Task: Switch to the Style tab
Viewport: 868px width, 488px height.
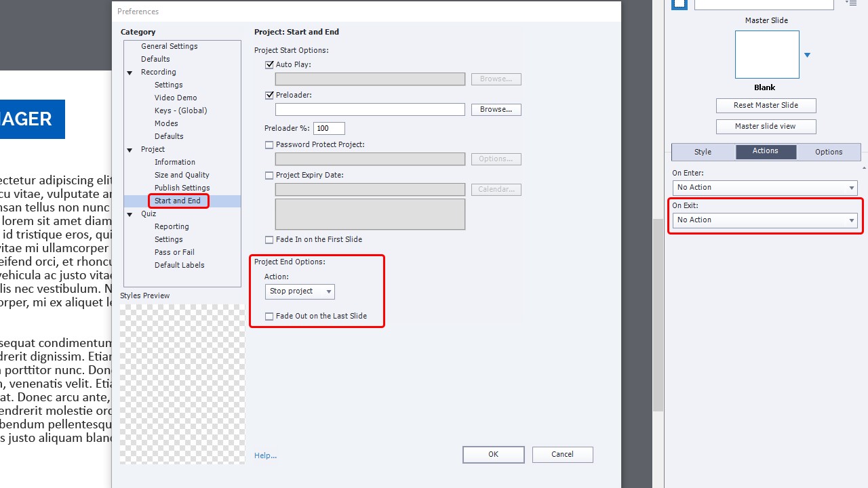Action: [703, 152]
